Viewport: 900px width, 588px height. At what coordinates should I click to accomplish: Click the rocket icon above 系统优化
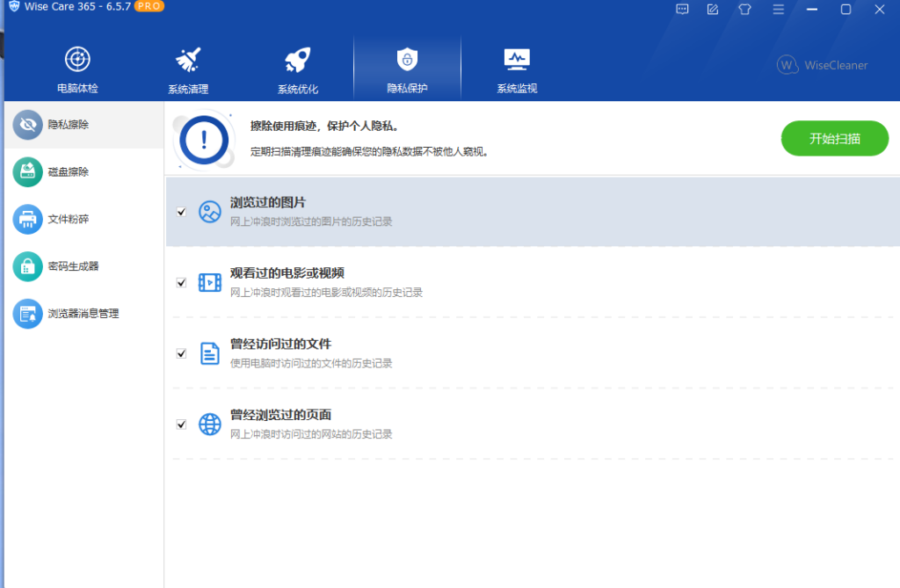[x=297, y=59]
